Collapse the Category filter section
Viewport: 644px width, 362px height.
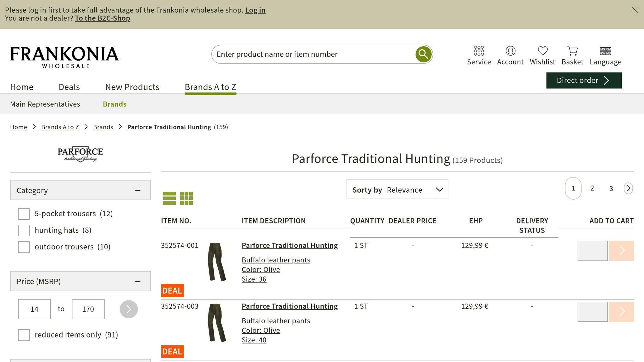coord(138,190)
